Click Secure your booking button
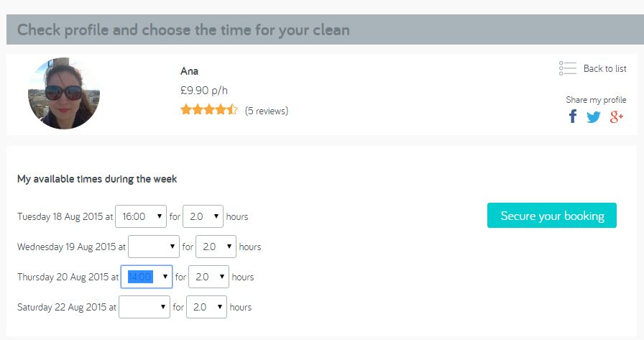Image resolution: width=644 pixels, height=340 pixels. (x=551, y=215)
